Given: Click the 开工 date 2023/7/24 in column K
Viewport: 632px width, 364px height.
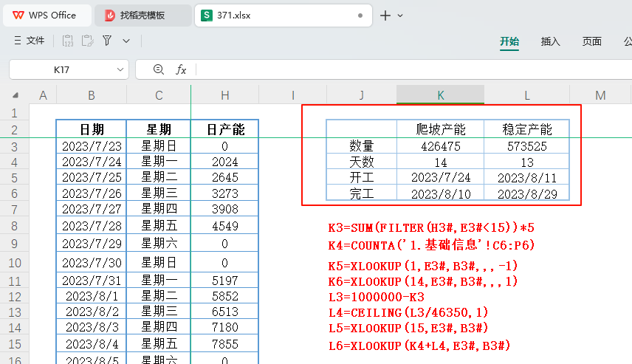Looking at the screenshot, I should 441,177.
